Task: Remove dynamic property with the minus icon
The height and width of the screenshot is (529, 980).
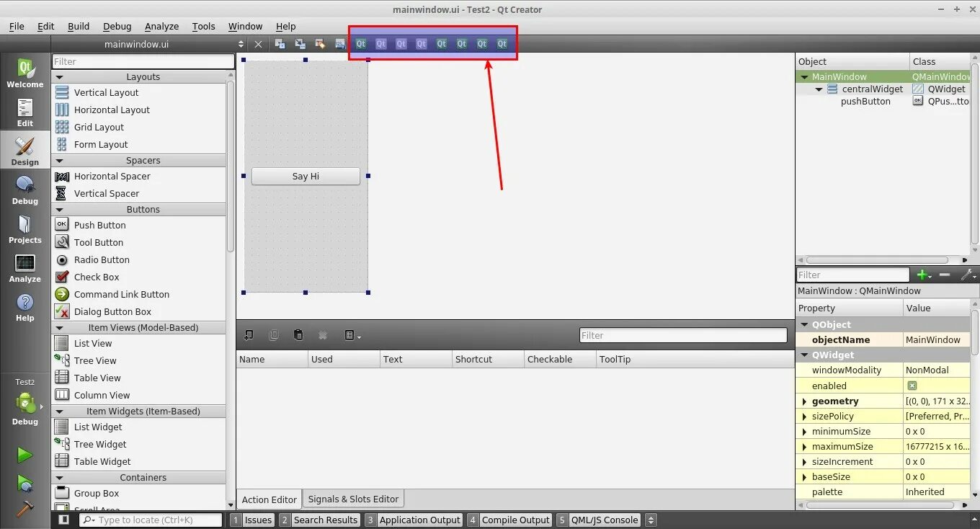Action: click(x=945, y=275)
